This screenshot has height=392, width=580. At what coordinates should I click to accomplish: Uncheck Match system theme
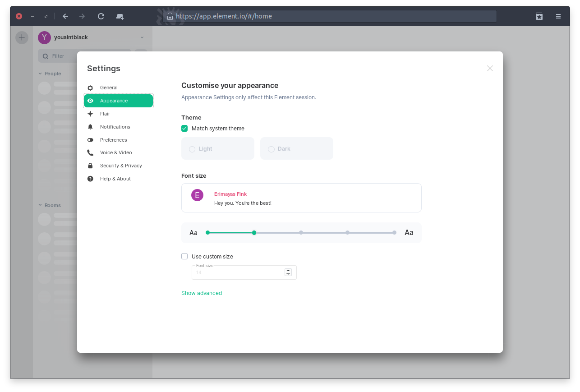click(x=184, y=129)
